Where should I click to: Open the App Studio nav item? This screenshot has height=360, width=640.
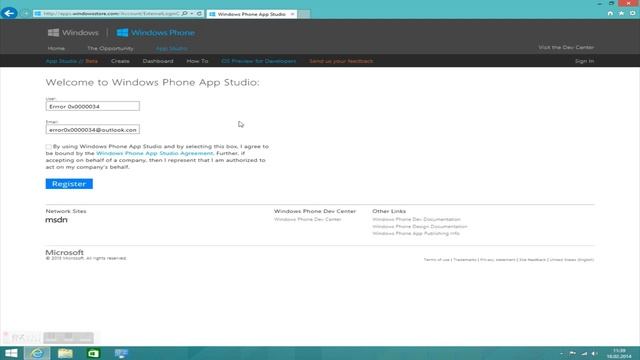(x=171, y=48)
